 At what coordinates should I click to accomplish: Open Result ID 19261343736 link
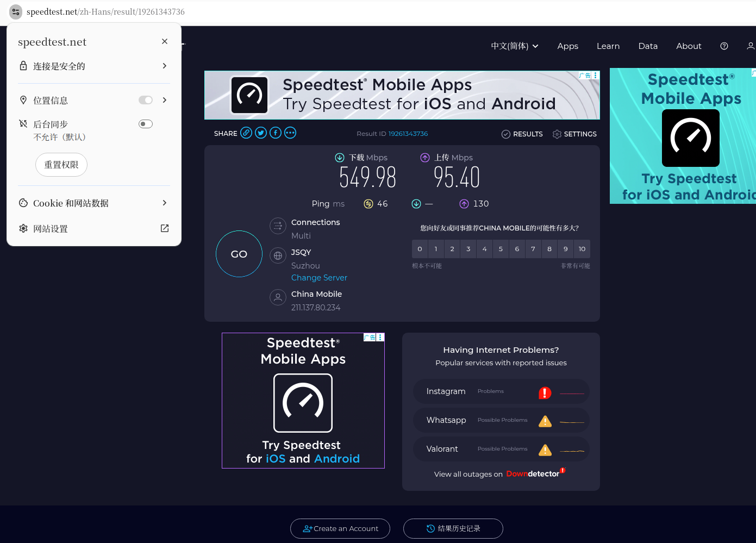(x=408, y=134)
